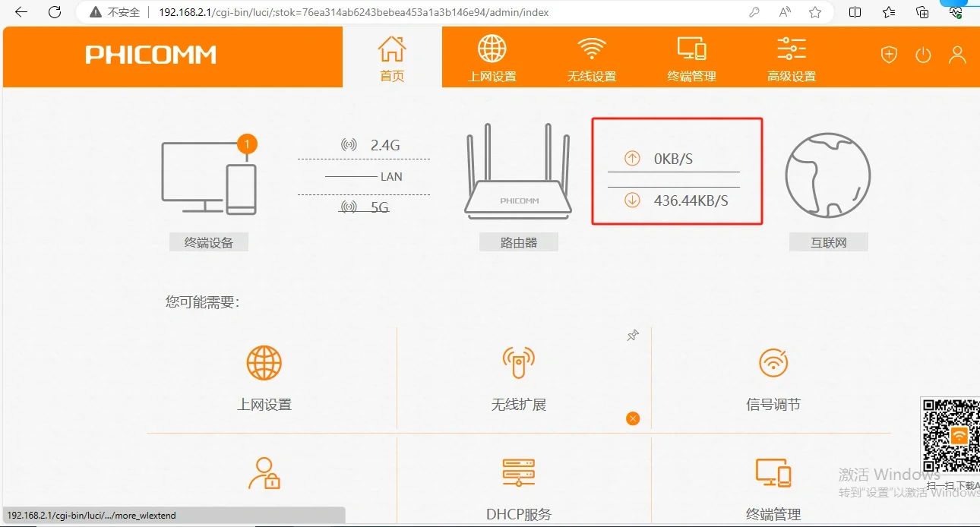Toggle the pin on the 无线扩展 card
The image size is (980, 527).
pyautogui.click(x=632, y=335)
